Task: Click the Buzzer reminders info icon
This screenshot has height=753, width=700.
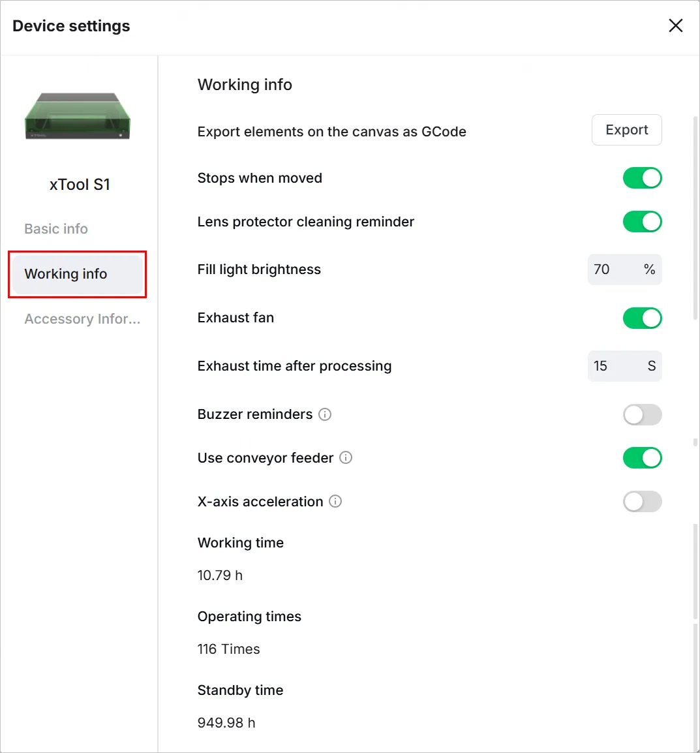Action: (325, 414)
